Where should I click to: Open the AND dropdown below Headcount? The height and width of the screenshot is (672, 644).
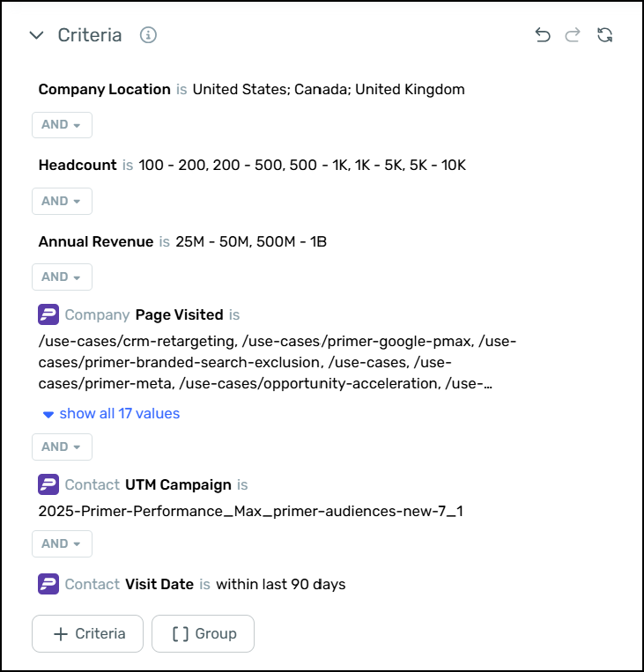point(62,201)
